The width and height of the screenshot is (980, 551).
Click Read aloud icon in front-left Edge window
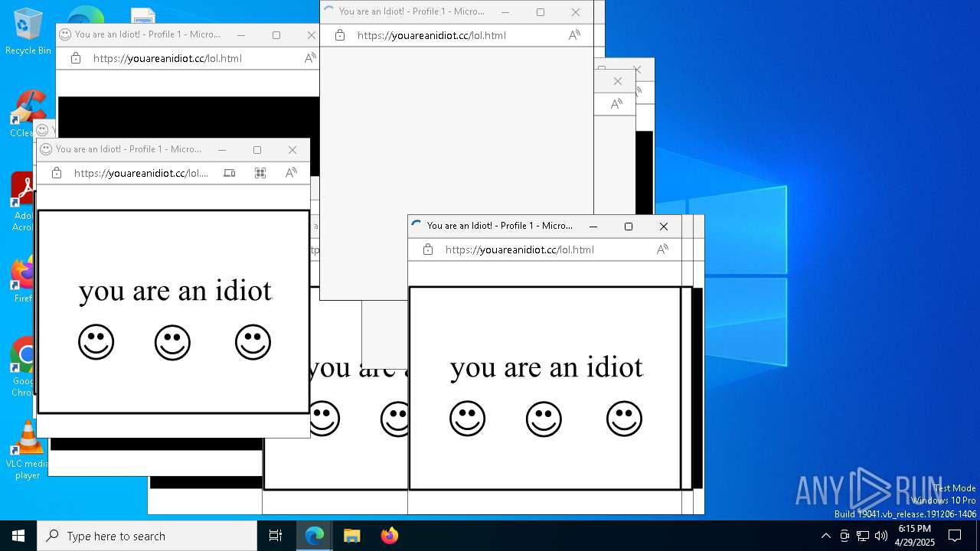(x=291, y=173)
